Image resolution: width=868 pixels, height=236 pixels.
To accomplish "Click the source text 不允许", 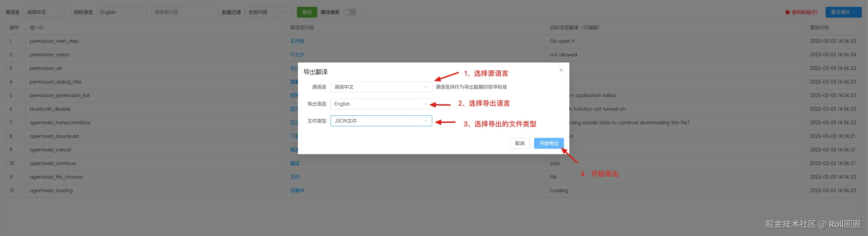I will point(297,55).
